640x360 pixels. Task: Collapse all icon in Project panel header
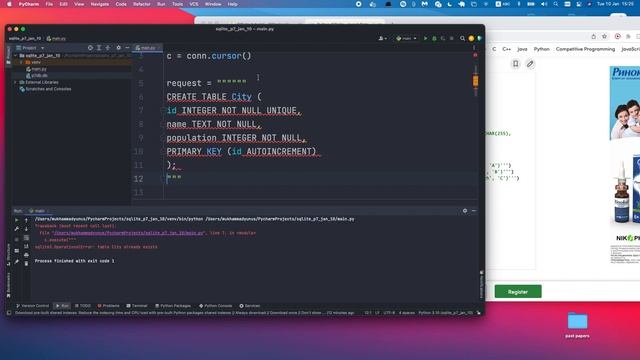[x=108, y=48]
